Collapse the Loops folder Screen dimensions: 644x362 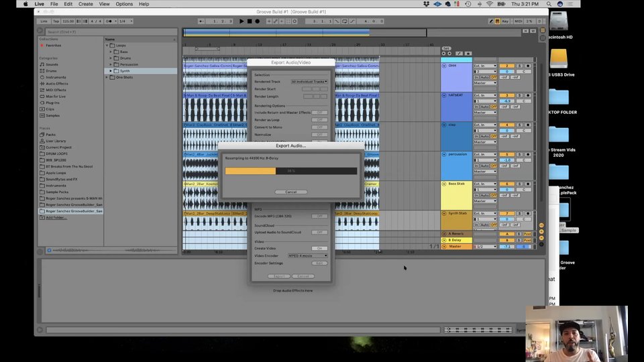click(x=107, y=46)
